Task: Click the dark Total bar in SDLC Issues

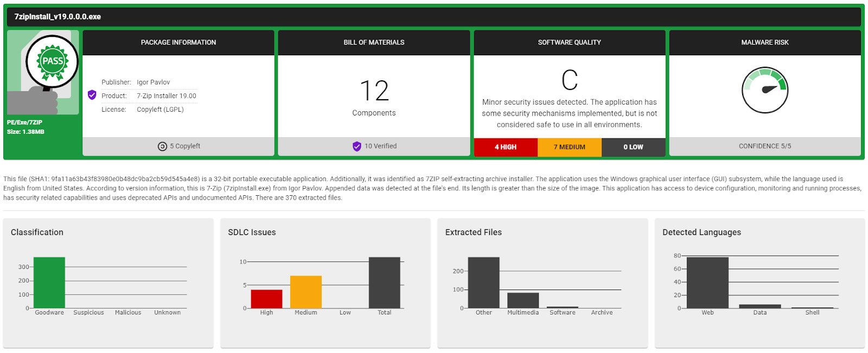Action: (x=385, y=283)
